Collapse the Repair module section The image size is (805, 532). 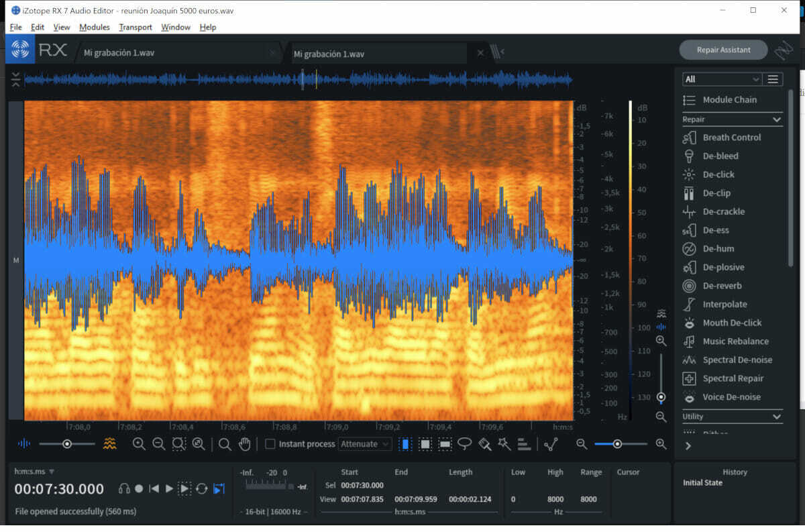(777, 120)
